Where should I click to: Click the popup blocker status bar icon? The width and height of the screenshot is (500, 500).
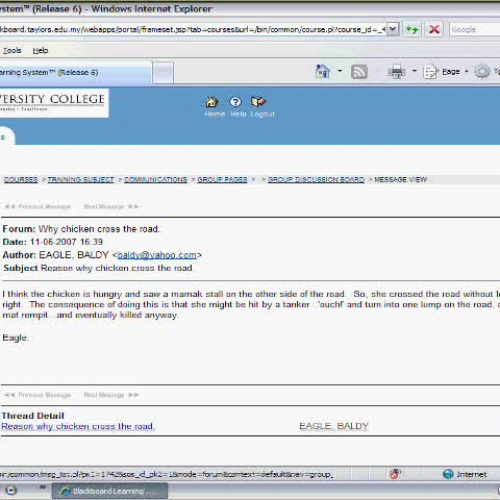pyautogui.click(x=395, y=473)
